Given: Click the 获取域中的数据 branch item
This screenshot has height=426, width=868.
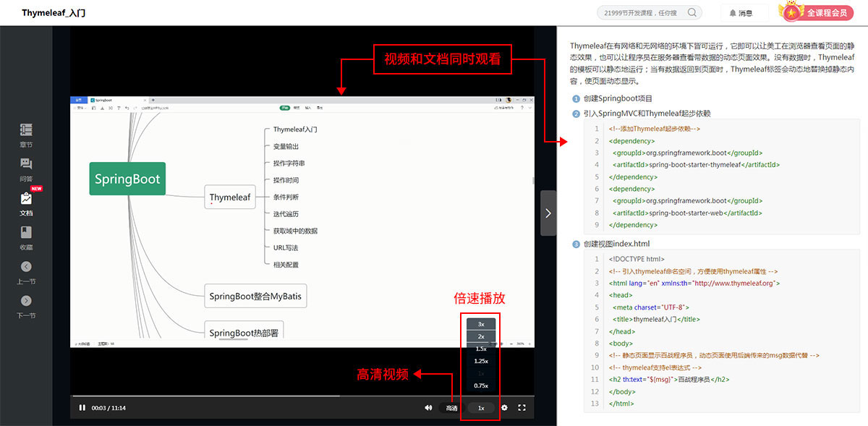Looking at the screenshot, I should [x=295, y=231].
